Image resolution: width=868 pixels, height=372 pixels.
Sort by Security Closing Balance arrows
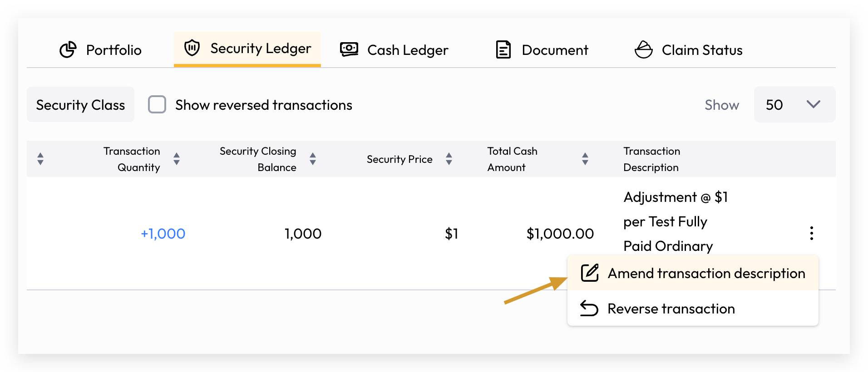[313, 159]
